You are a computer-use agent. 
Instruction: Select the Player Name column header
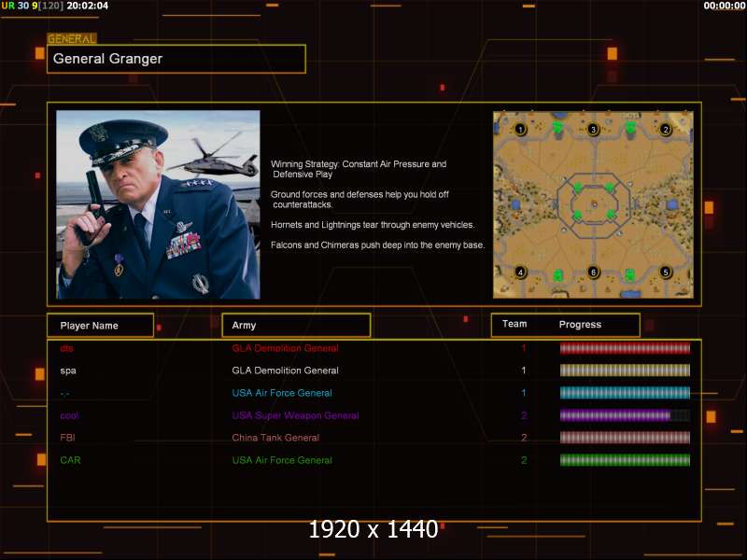pyautogui.click(x=100, y=326)
